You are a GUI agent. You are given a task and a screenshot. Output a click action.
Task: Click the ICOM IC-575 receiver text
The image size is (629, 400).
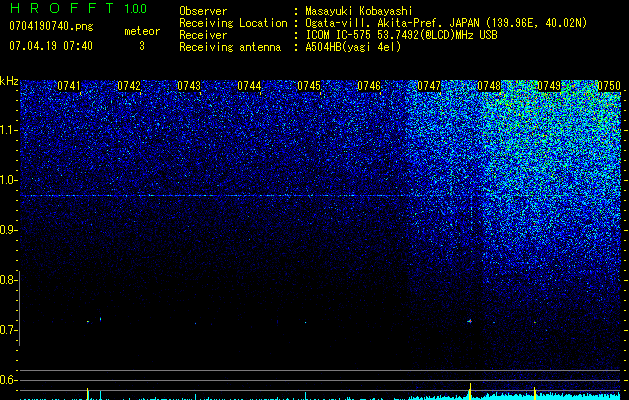click(401, 35)
